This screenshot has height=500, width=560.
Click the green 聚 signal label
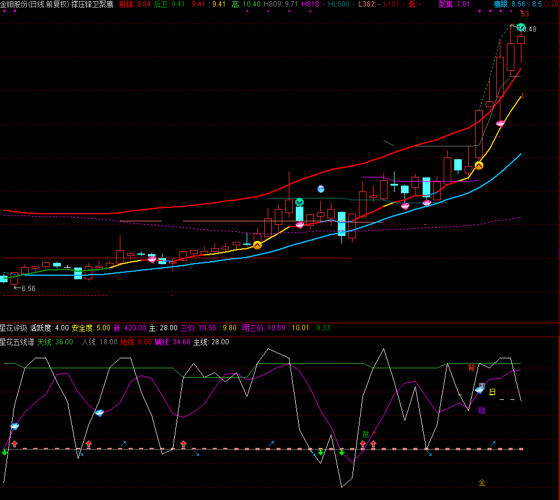366,435
